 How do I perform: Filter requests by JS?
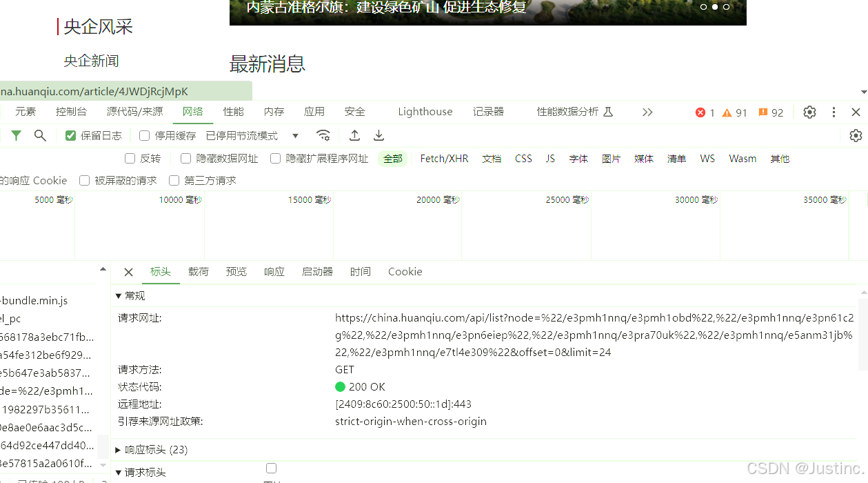[550, 159]
